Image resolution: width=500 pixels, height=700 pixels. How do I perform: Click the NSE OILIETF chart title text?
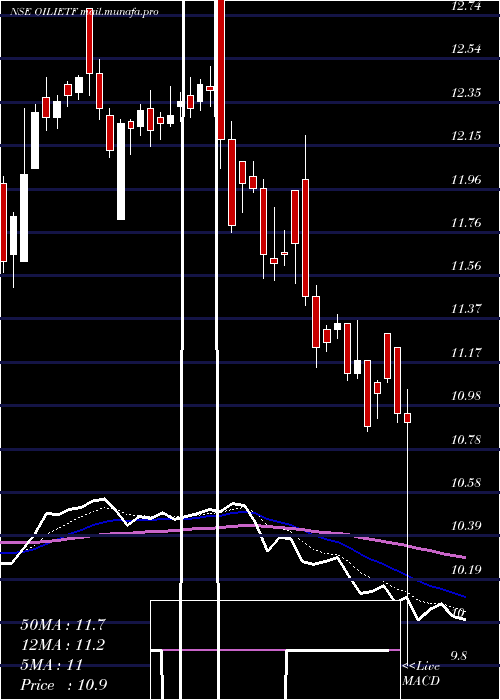point(84,12)
